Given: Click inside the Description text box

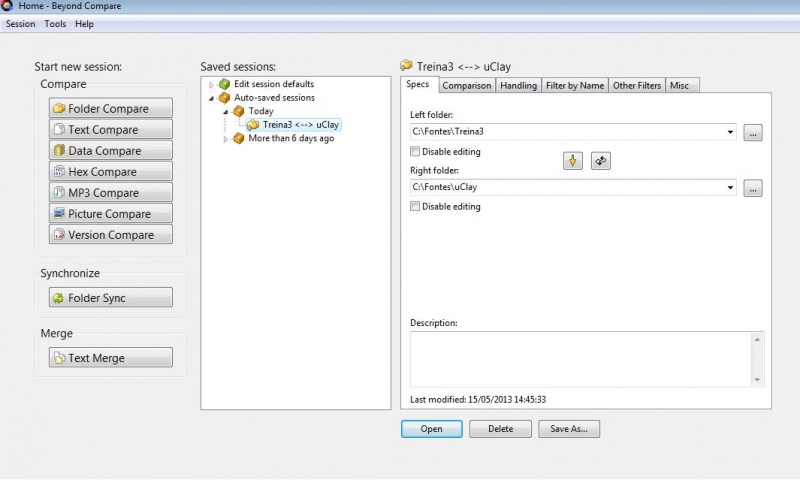Looking at the screenshot, I should pyautogui.click(x=581, y=360).
